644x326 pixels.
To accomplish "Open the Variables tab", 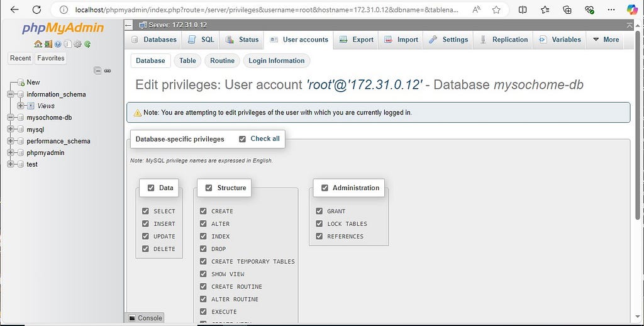I will tap(560, 40).
